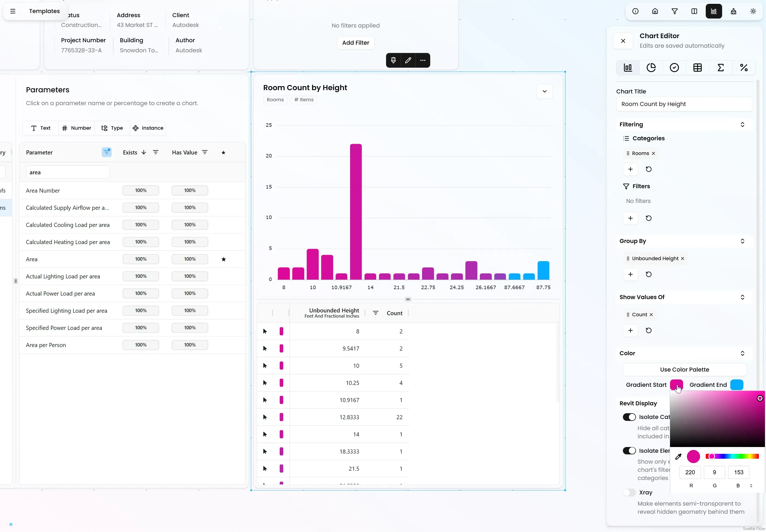766x532 pixels.
Task: Pick color with the eyedropper tool
Action: 678,457
